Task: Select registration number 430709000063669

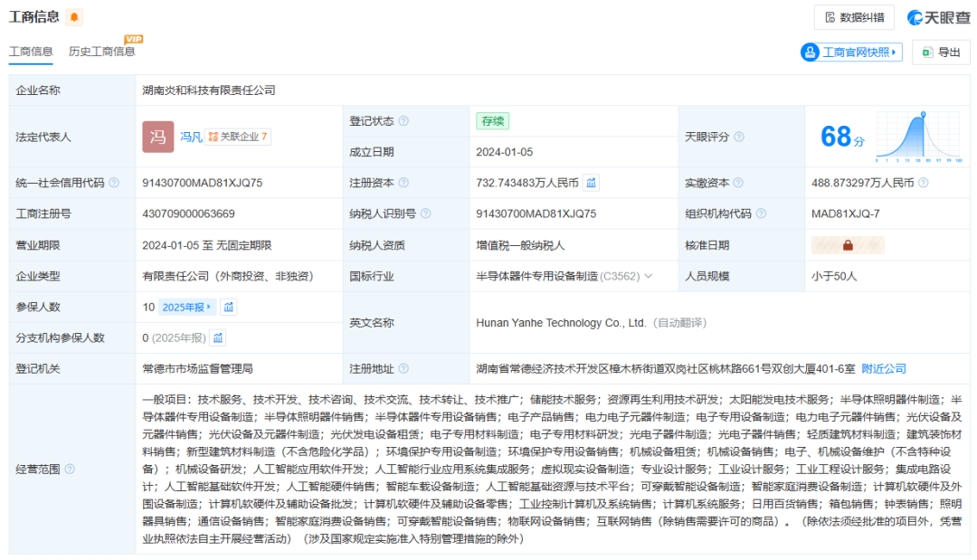Action: [x=189, y=214]
